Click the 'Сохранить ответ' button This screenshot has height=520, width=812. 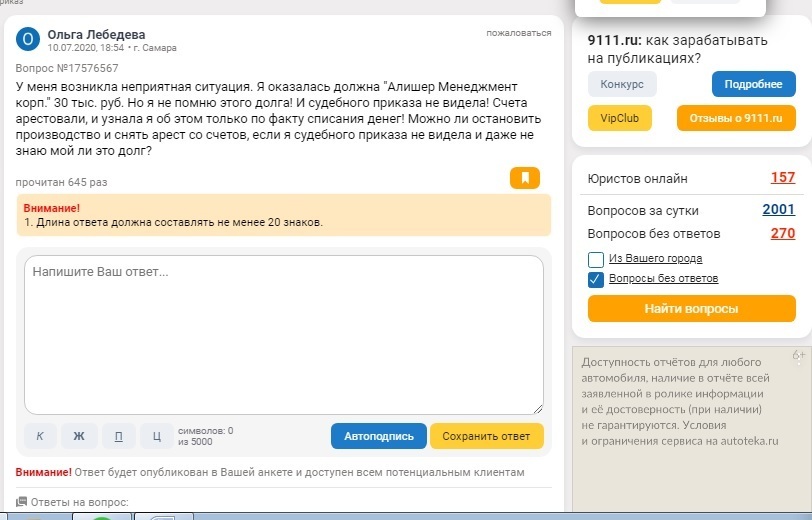coord(486,436)
